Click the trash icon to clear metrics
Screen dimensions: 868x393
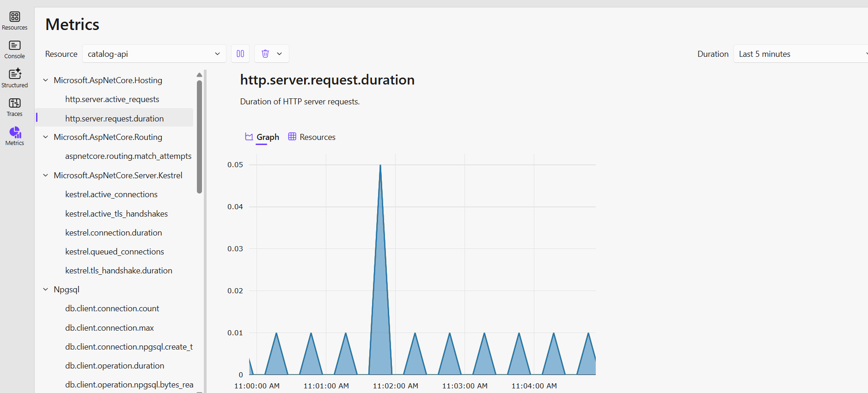click(265, 54)
